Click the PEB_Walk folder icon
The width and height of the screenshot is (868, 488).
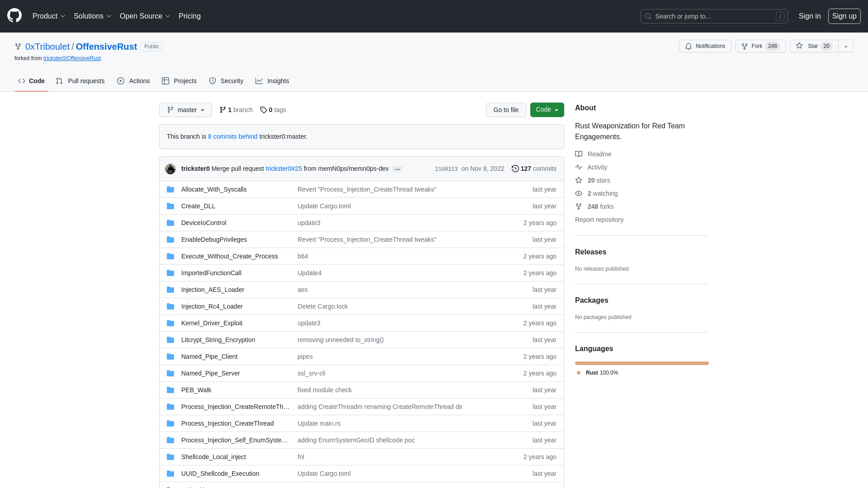170,390
